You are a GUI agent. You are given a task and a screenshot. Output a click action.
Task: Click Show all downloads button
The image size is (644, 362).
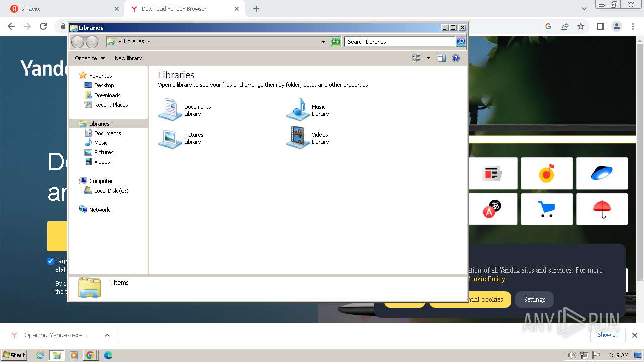pyautogui.click(x=608, y=335)
